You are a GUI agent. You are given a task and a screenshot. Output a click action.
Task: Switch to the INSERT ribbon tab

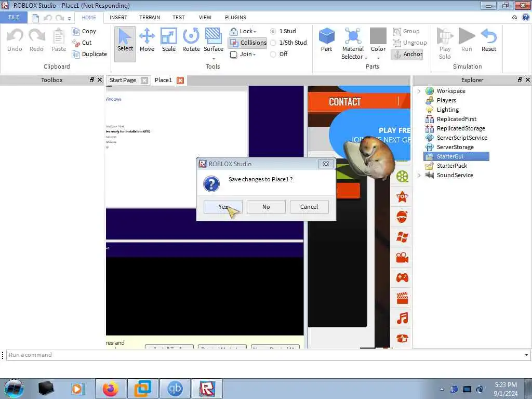(118, 17)
